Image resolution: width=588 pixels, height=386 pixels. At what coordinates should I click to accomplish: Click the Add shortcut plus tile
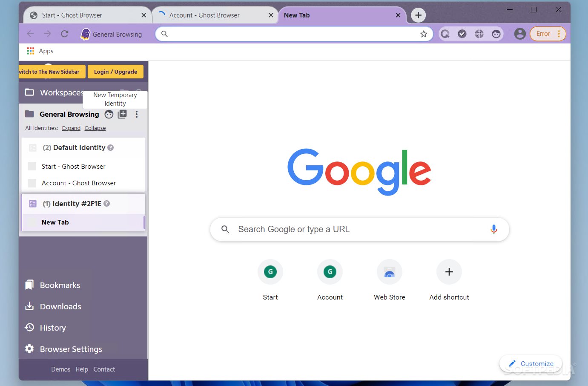[449, 279]
